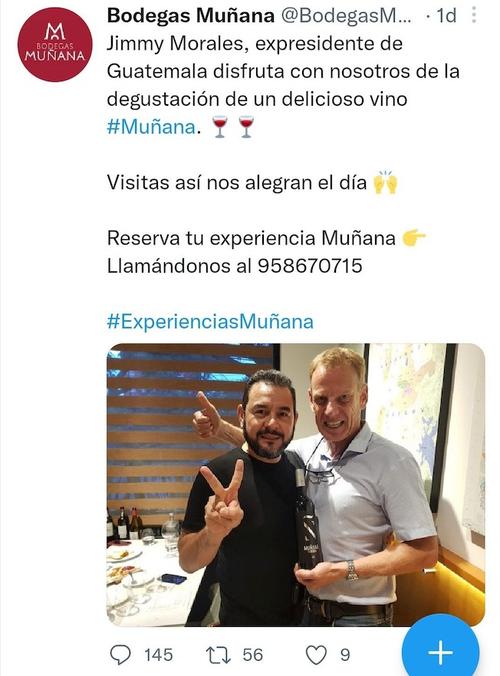The width and height of the screenshot is (500, 676).
Task: Tap the retweet arrows icon
Action: pyautogui.click(x=219, y=655)
